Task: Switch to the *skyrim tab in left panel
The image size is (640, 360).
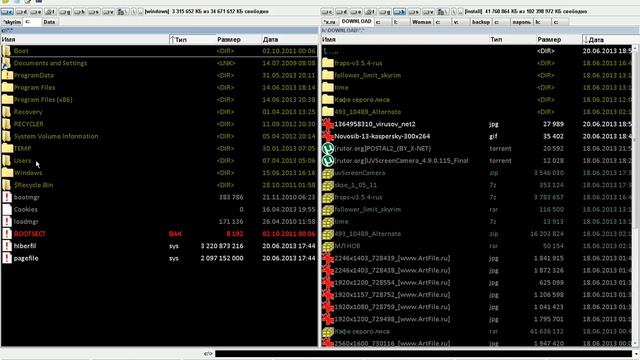Action: tap(12, 22)
